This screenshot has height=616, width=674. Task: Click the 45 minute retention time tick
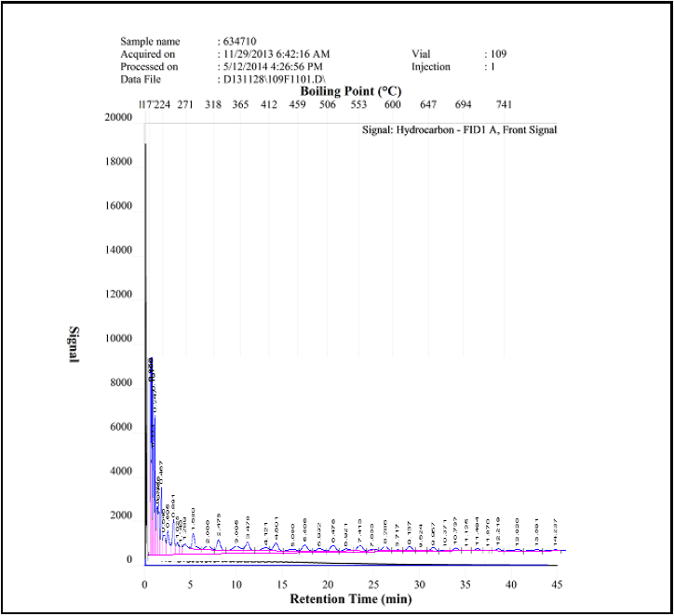(x=557, y=584)
